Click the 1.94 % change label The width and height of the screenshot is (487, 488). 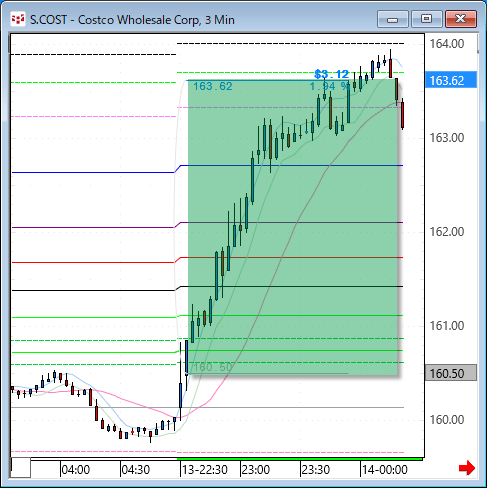tap(329, 86)
